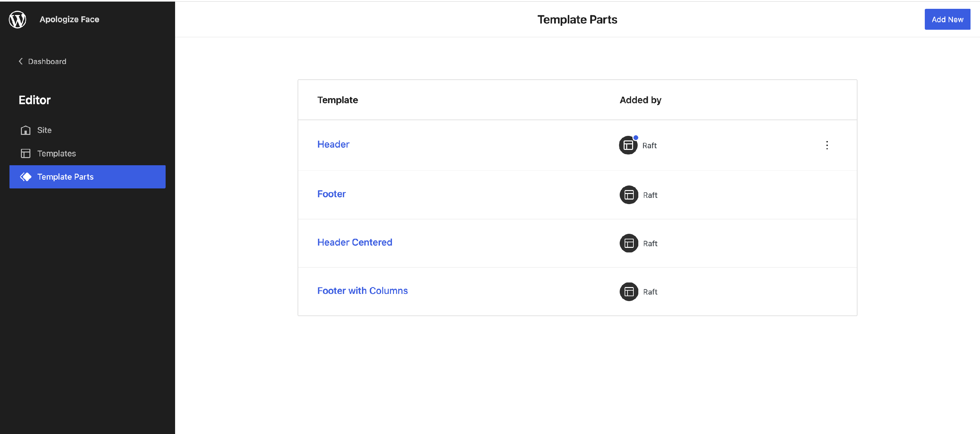Open the Header template part

(x=333, y=144)
